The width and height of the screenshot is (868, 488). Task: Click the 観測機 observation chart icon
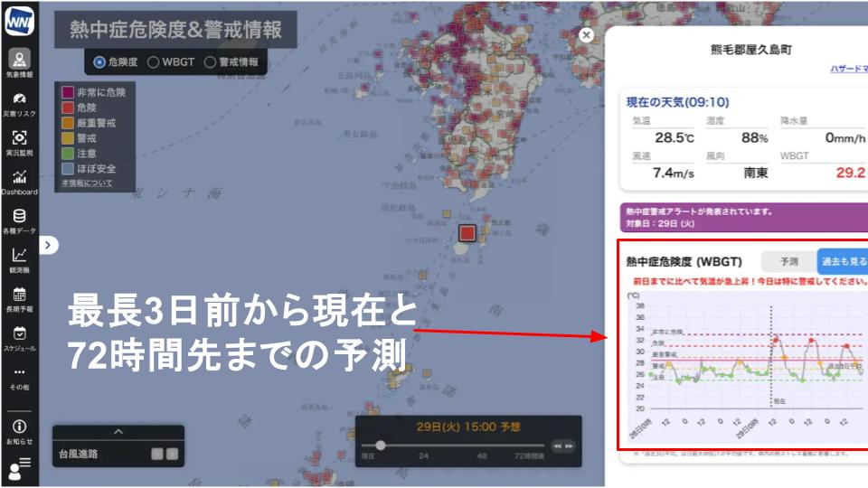pos(19,258)
